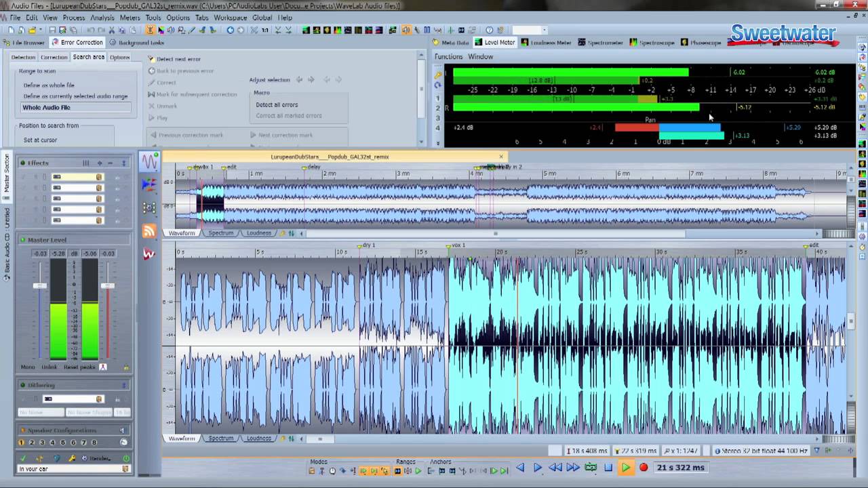Click the fast forward double-arrow button
Screen dimensions: 868x488
[x=573, y=467]
